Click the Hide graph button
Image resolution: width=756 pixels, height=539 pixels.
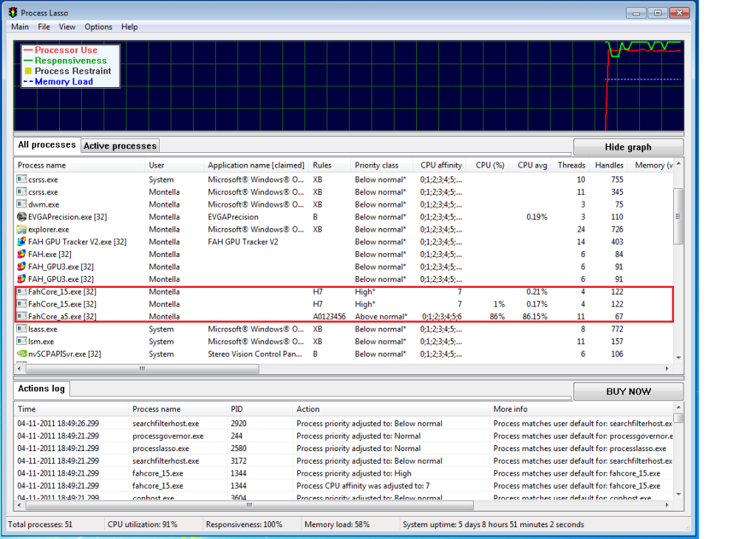[x=628, y=147]
